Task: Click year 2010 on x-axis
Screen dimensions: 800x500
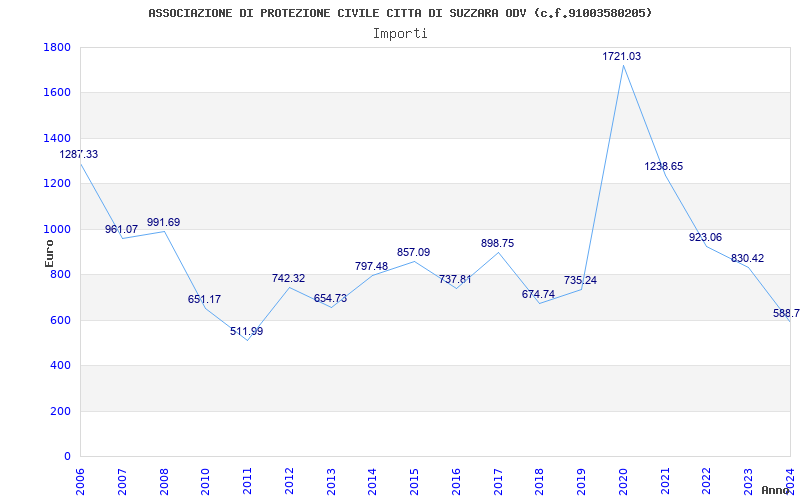Action: [x=206, y=483]
